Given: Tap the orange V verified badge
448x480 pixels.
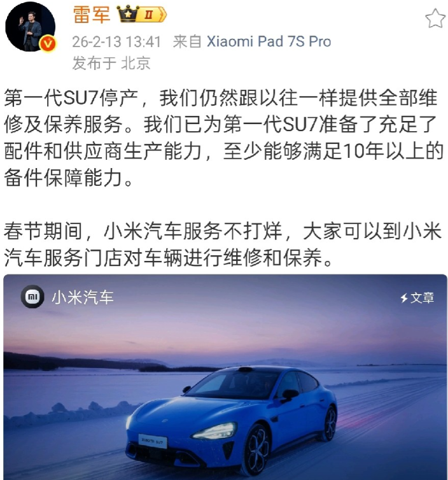Looking at the screenshot, I should pyautogui.click(x=48, y=43).
